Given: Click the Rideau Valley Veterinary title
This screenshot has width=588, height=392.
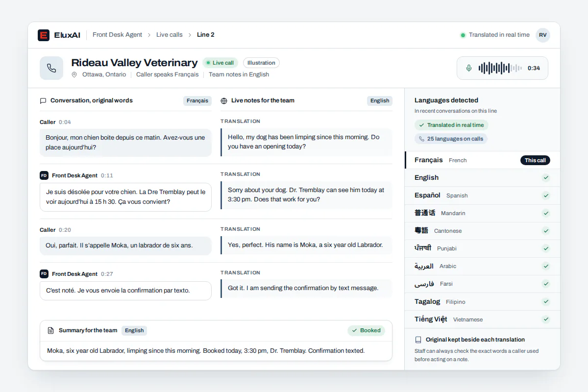Looking at the screenshot, I should (134, 63).
